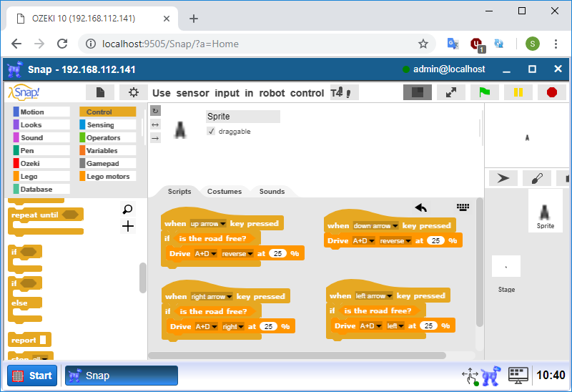Select the Sound block category
The width and height of the screenshot is (572, 392).
tap(41, 137)
